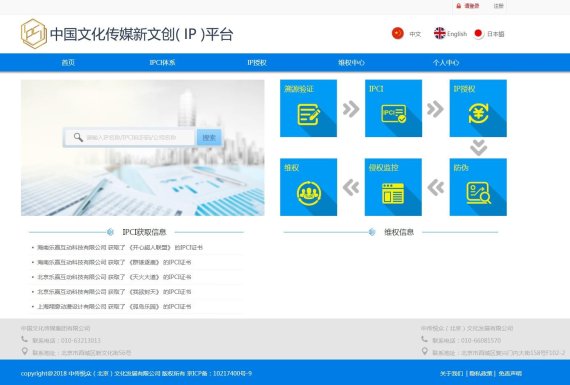Image resolution: width=570 pixels, height=385 pixels.
Task: Open news row about 《开心超人联盟》 IPCI certificate
Action: 120,248
